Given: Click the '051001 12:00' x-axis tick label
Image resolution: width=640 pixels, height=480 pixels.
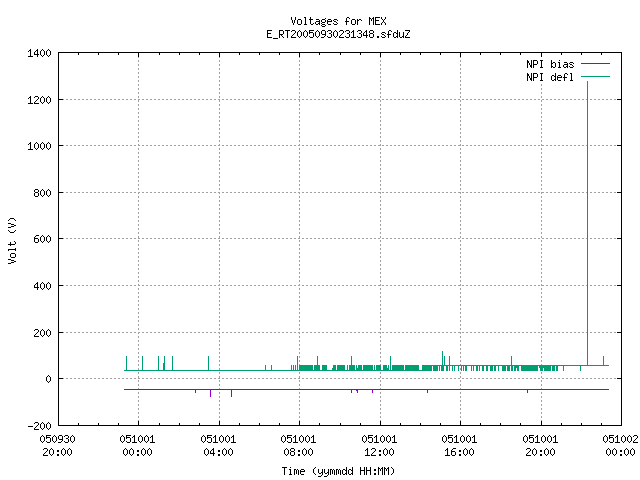Looking at the screenshot, I should click(379, 446).
